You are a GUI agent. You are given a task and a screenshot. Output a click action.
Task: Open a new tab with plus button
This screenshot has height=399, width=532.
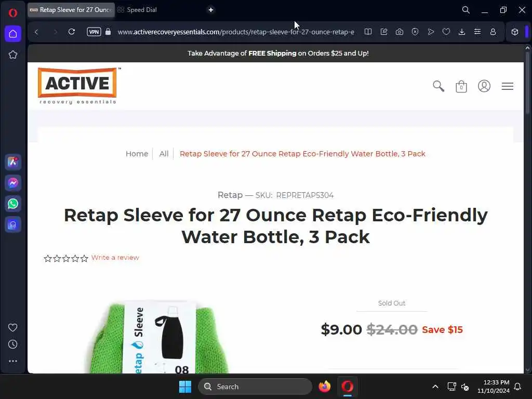click(x=211, y=10)
